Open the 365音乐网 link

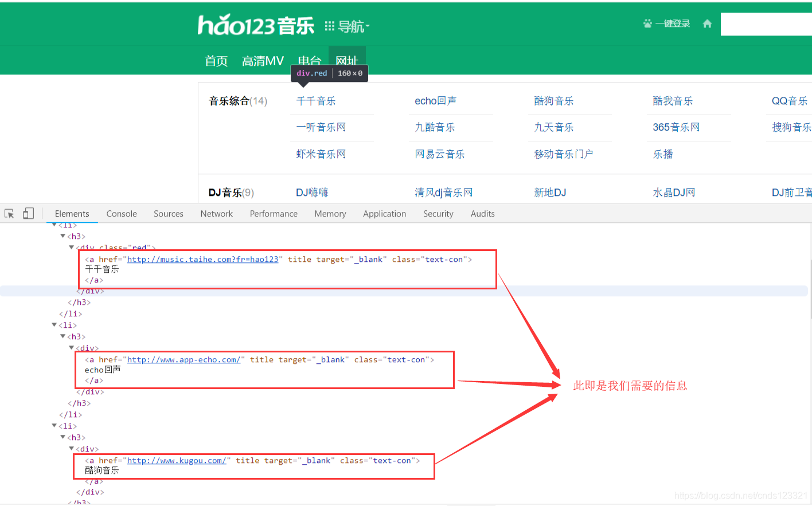tap(676, 127)
